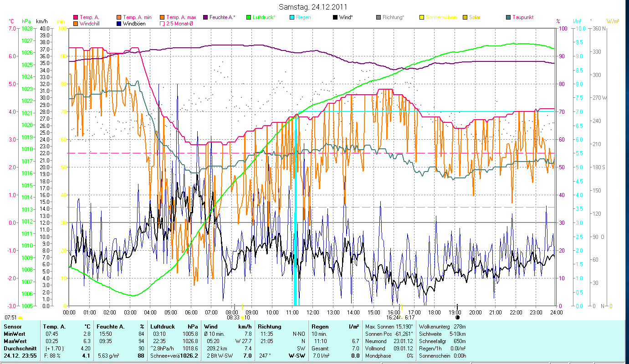Click the Sonnenschein yellow legend square
The image size is (629, 364).
tap(421, 18)
